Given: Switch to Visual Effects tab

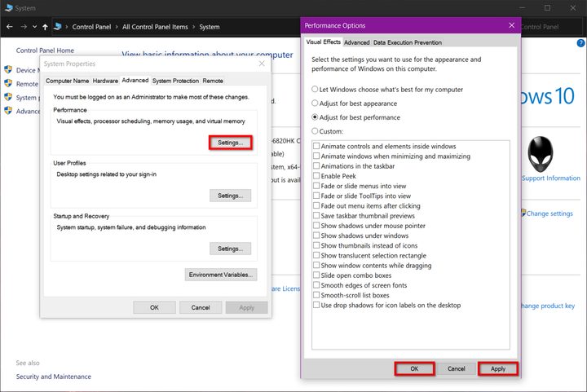Looking at the screenshot, I should coord(323,42).
